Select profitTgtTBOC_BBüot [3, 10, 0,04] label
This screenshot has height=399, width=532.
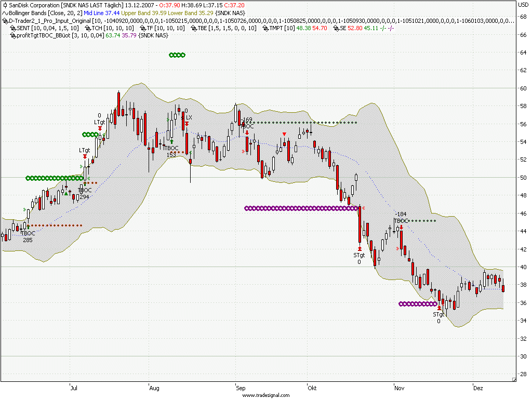pos(60,35)
